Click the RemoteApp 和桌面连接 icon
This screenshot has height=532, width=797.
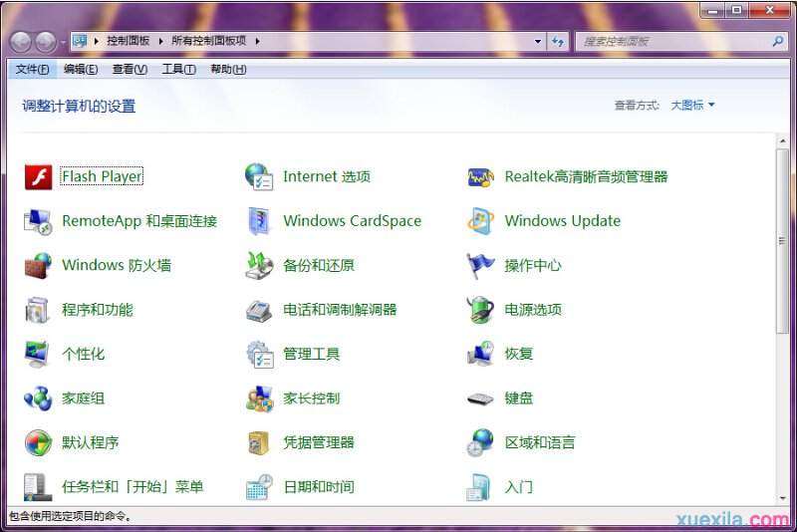[38, 221]
